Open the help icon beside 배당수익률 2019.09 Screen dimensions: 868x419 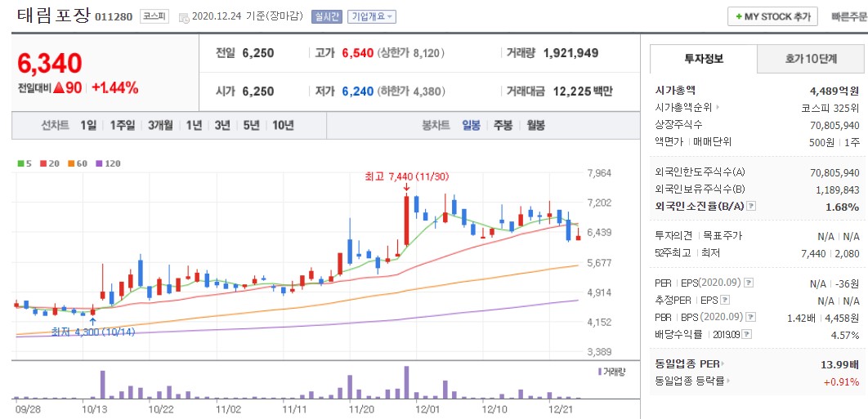747,335
